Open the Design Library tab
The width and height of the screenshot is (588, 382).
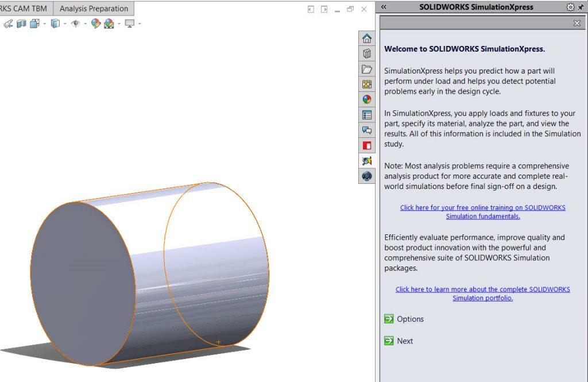click(367, 54)
